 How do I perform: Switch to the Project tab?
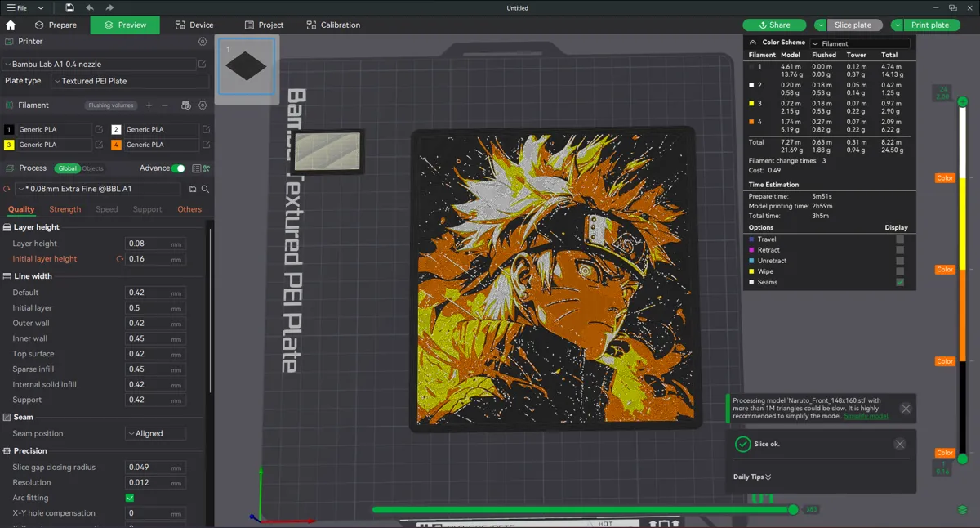coord(264,25)
